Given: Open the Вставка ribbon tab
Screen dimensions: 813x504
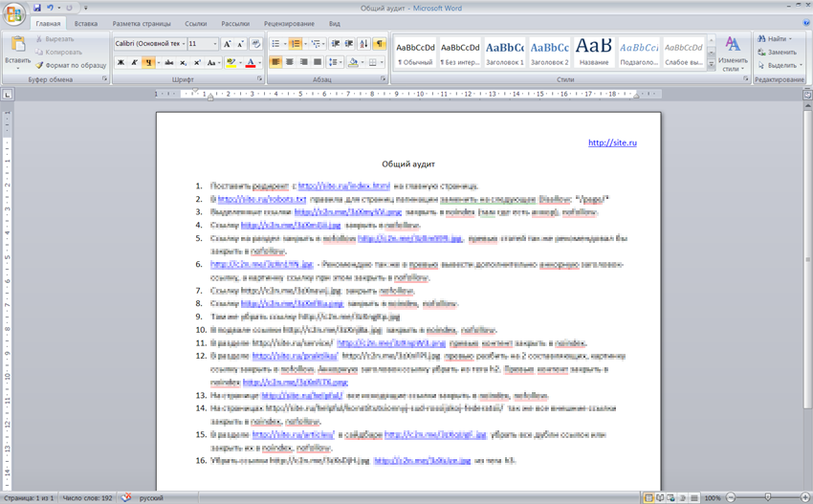Looking at the screenshot, I should (86, 24).
